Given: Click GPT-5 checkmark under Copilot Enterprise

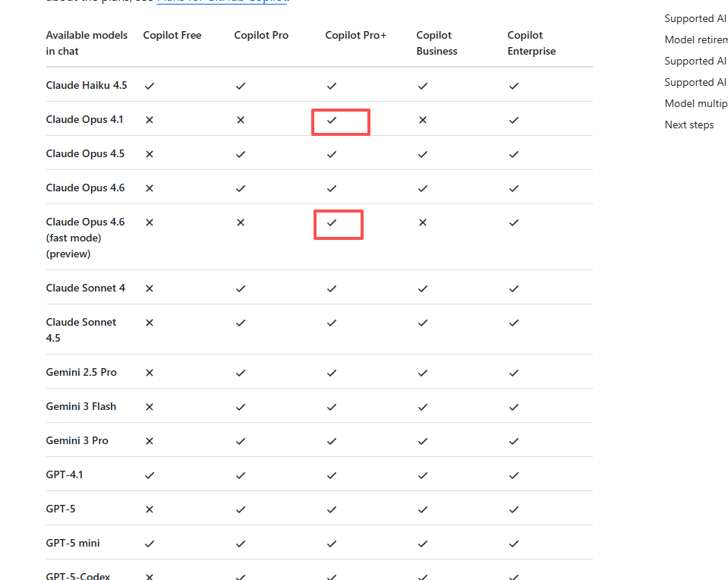Looking at the screenshot, I should point(513,509).
